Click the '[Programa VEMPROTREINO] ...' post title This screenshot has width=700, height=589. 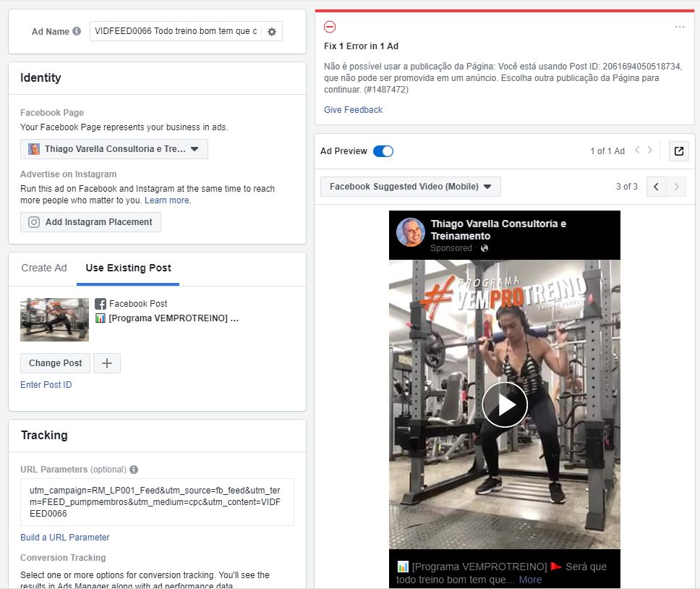[x=174, y=318]
